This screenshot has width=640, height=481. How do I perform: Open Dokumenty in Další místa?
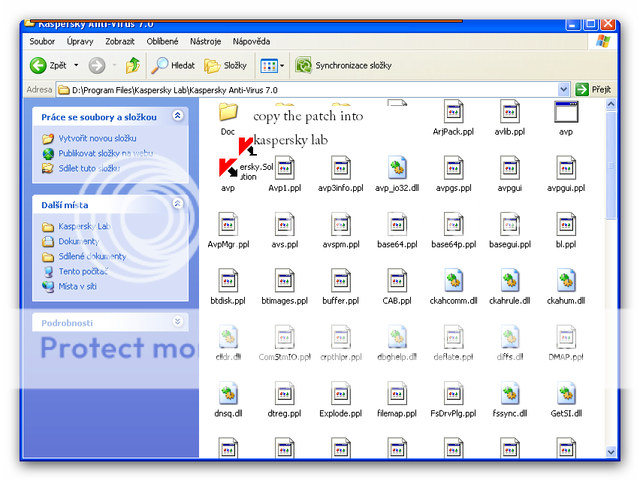click(x=79, y=241)
